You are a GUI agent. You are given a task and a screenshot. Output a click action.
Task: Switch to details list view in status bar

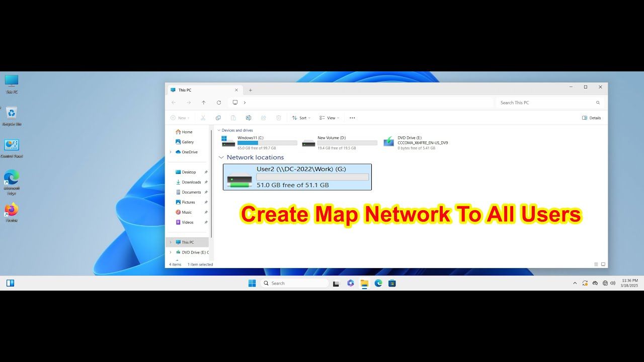[x=596, y=264]
